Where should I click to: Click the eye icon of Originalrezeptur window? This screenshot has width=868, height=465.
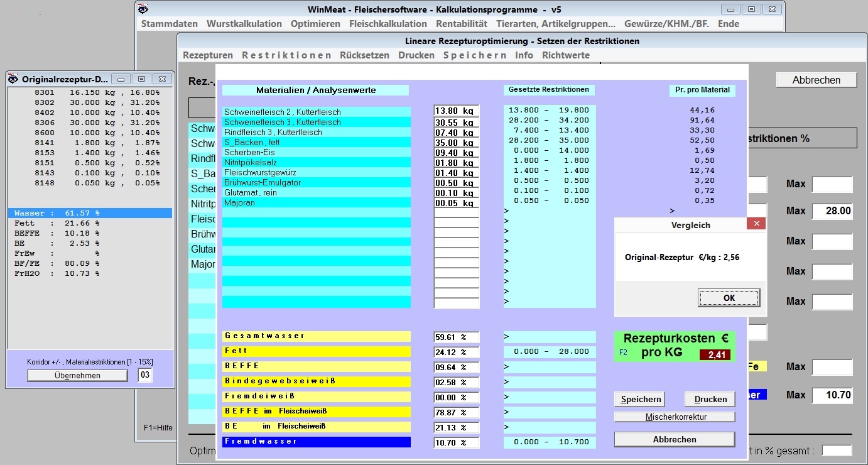tap(13, 79)
